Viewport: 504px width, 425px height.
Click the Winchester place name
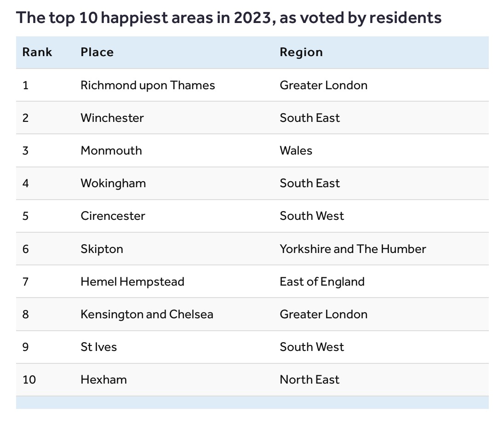(x=112, y=118)
